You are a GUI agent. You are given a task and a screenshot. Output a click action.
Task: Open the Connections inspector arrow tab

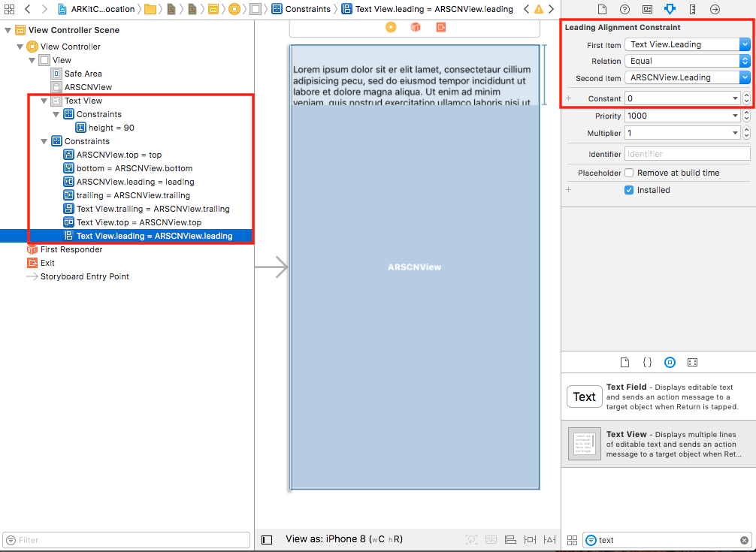715,9
